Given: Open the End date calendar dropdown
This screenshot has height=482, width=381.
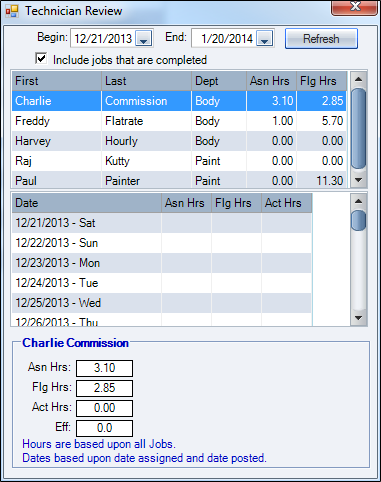Looking at the screenshot, I should pyautogui.click(x=265, y=38).
